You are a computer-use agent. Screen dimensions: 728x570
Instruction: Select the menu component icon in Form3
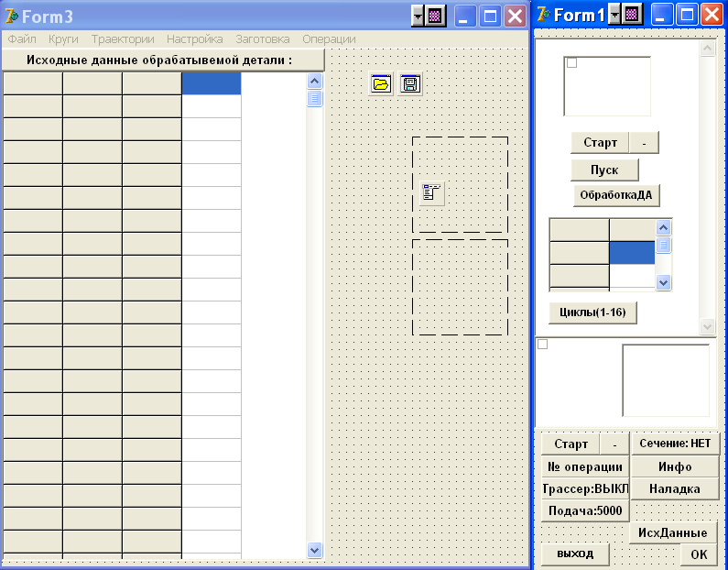pyautogui.click(x=432, y=192)
